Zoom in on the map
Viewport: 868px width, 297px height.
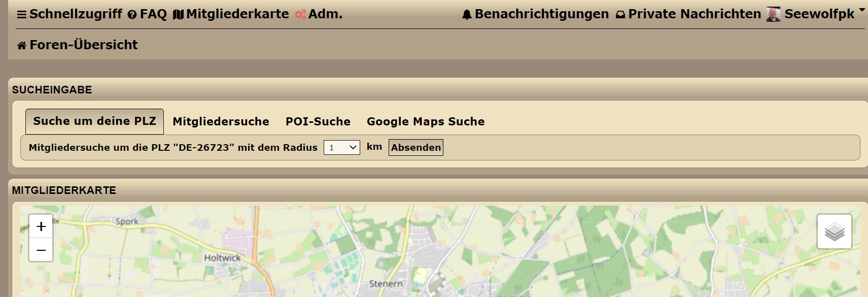coord(41,226)
